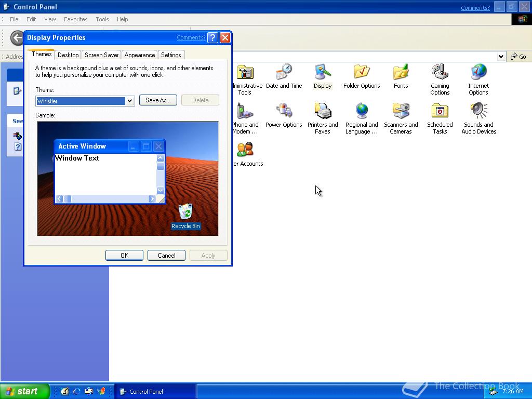
Task: Click the Control Panel taskbar button
Action: (155, 392)
